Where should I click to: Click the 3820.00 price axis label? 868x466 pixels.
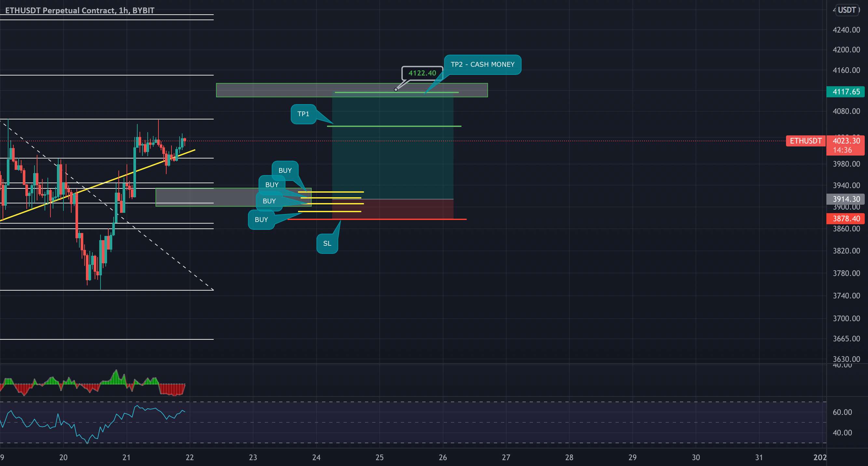(846, 251)
